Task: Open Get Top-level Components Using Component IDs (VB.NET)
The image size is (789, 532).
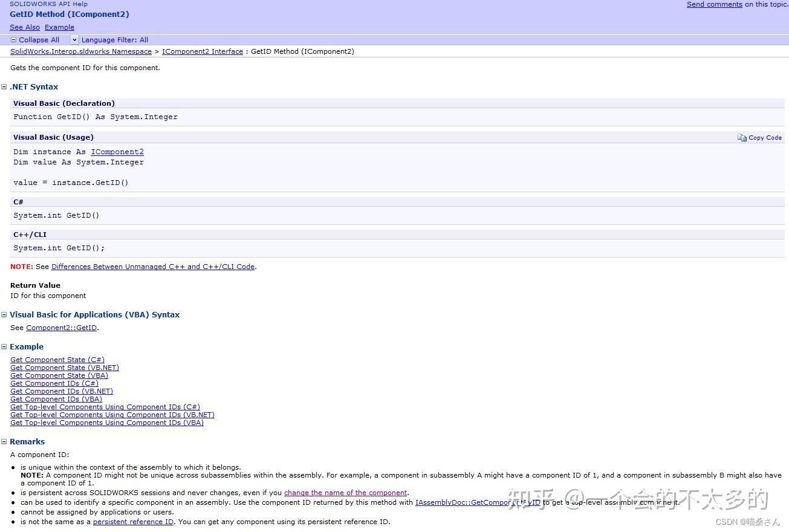Action: [112, 415]
